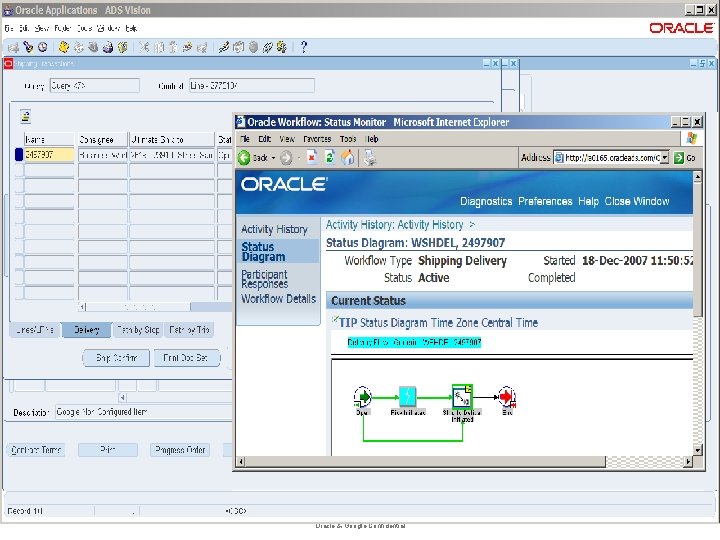Click the Close Window link
720x540 pixels.
[636, 201]
